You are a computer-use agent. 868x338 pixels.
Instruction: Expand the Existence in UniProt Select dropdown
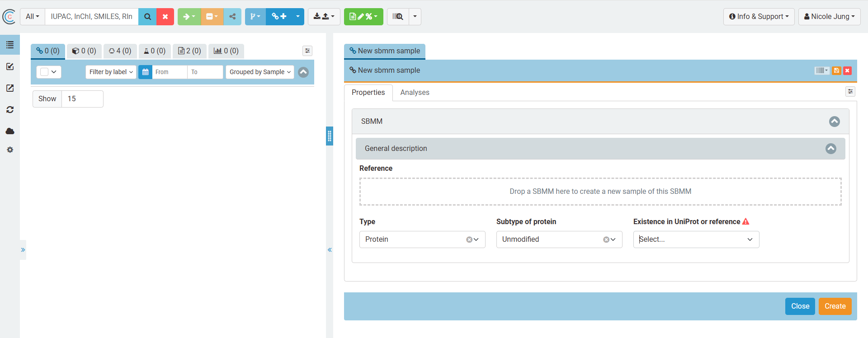click(696, 239)
